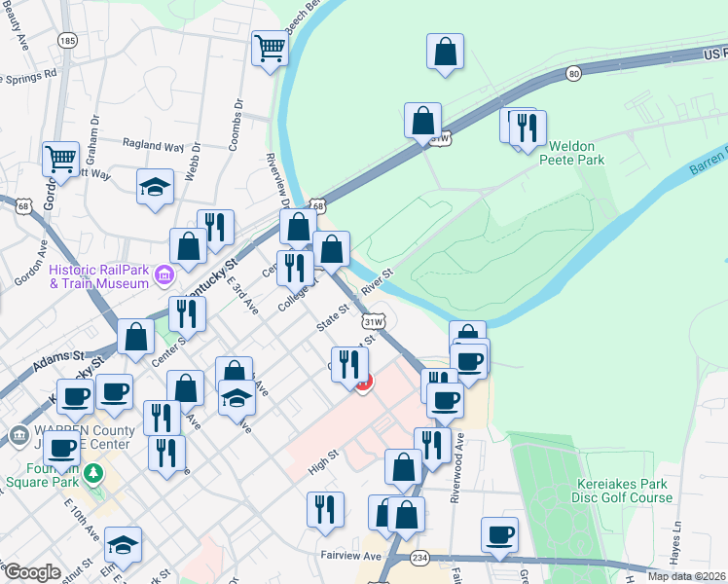Select the front shopping bag marker above Route 234
Viewport: 728px width, 584px height.
[x=406, y=515]
